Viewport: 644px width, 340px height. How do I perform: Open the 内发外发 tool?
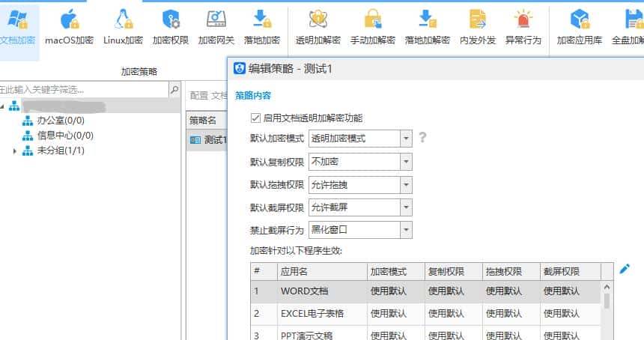click(x=478, y=28)
